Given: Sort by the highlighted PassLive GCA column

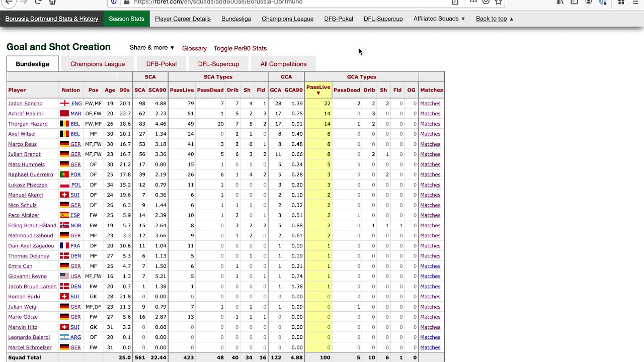Looking at the screenshot, I should point(318,90).
